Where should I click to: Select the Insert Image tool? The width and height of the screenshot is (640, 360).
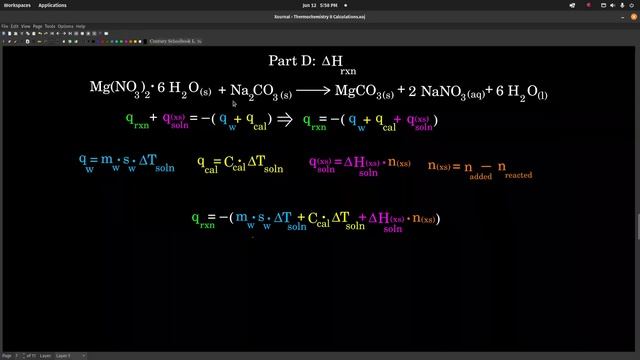point(27,41)
